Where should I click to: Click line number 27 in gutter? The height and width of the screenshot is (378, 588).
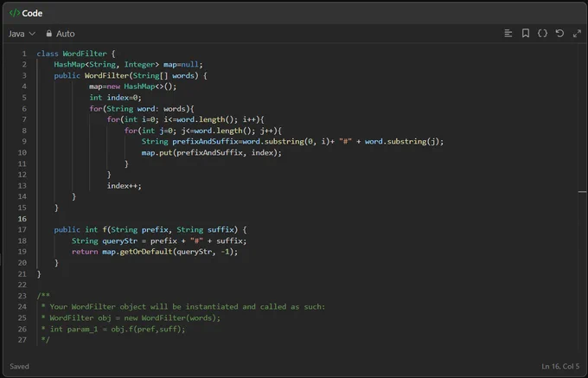(22, 340)
